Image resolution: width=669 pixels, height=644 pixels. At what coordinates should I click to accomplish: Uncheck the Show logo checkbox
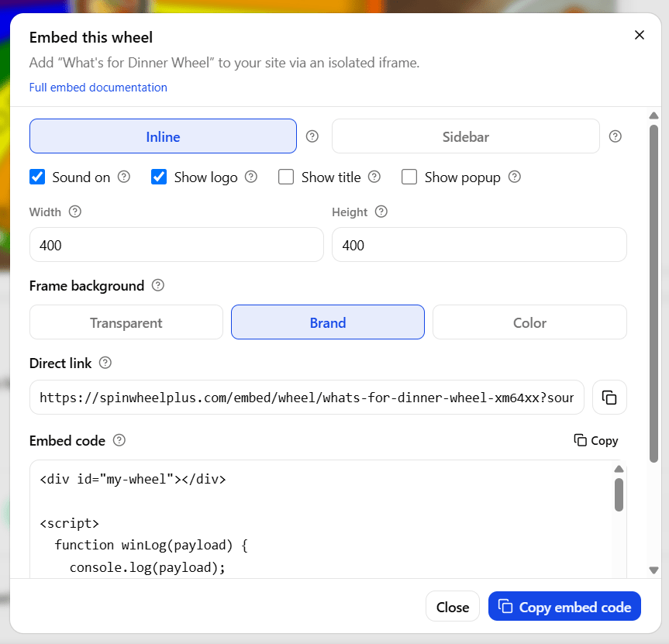[x=159, y=177]
